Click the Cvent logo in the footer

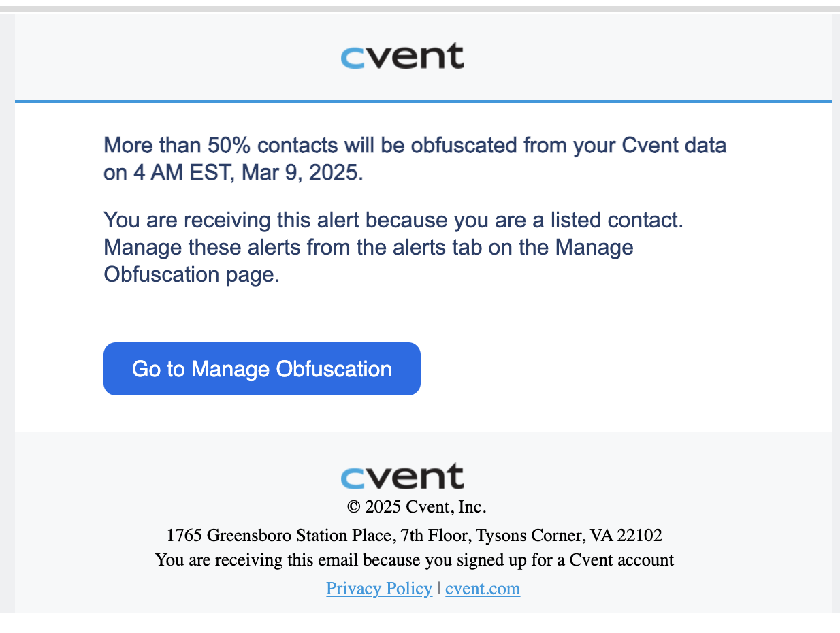coord(402,476)
